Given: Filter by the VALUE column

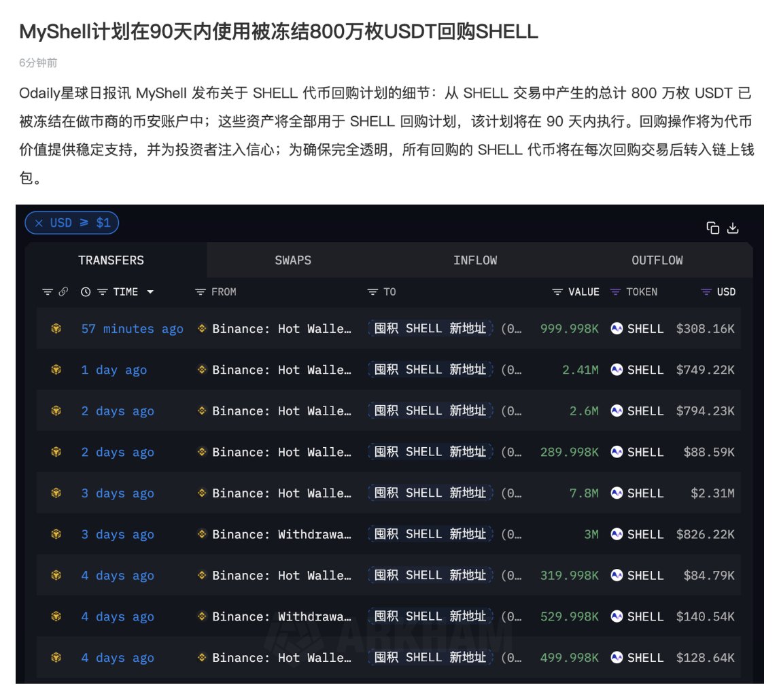Looking at the screenshot, I should [557, 292].
